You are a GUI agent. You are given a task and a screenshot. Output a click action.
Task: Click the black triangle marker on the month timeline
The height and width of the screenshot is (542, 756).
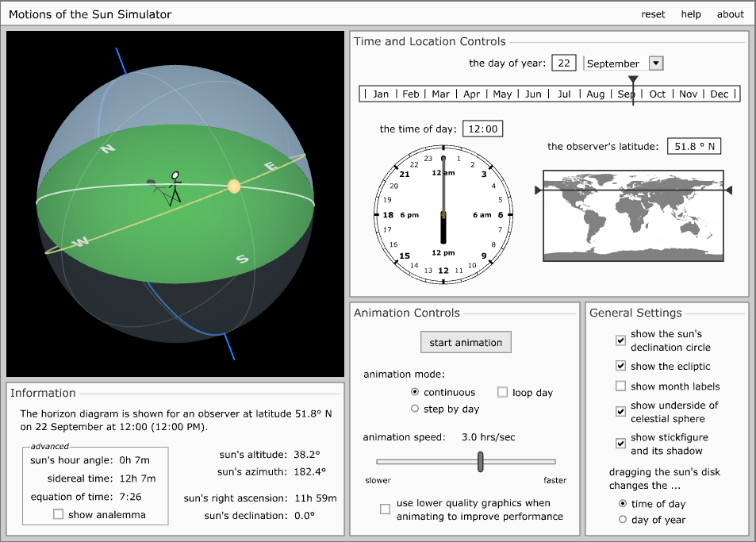634,79
